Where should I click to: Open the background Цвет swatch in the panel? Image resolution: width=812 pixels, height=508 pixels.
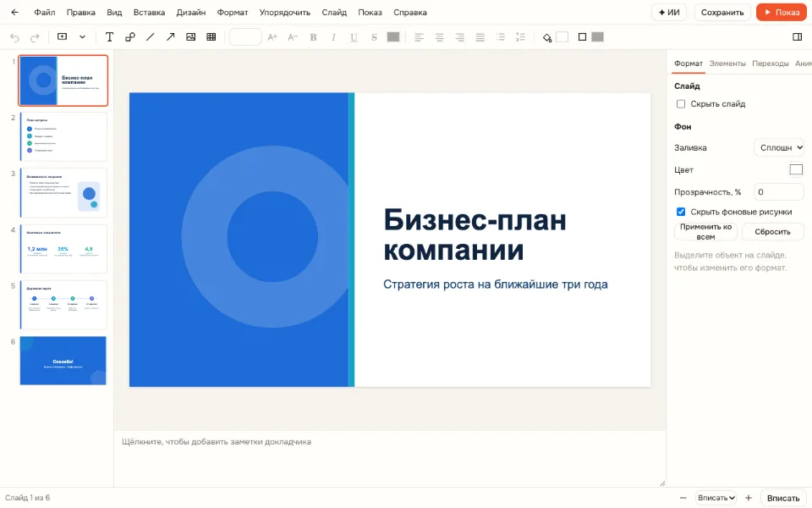(796, 169)
